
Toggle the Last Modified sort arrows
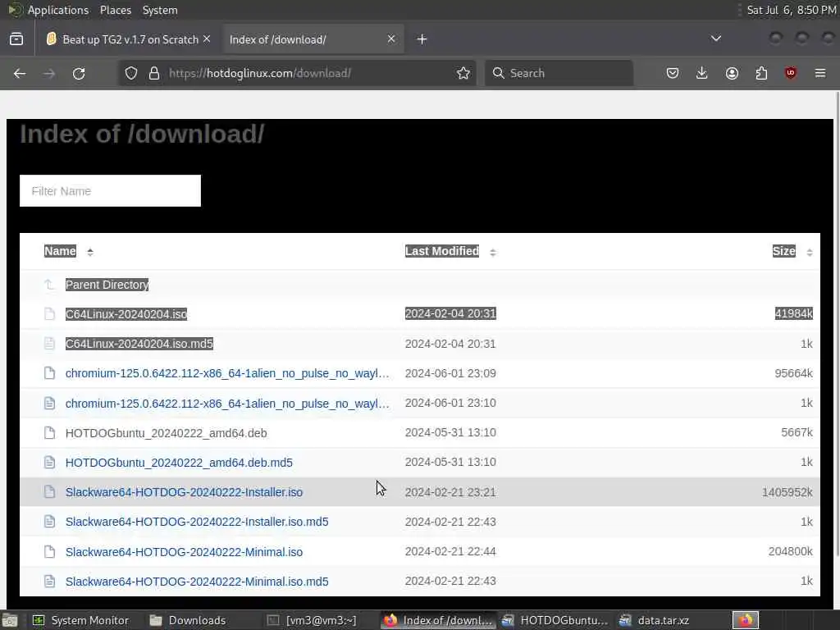point(493,252)
